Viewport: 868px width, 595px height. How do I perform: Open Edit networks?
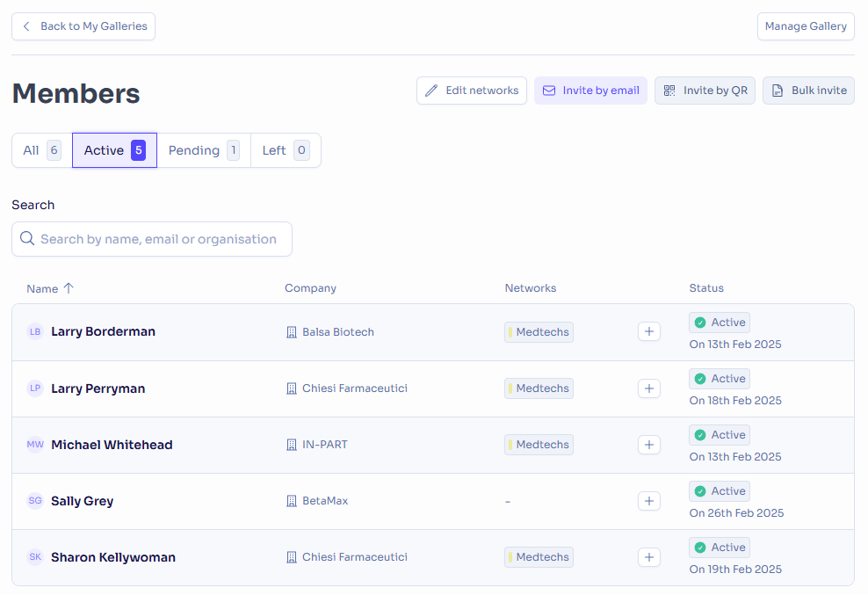(x=472, y=91)
